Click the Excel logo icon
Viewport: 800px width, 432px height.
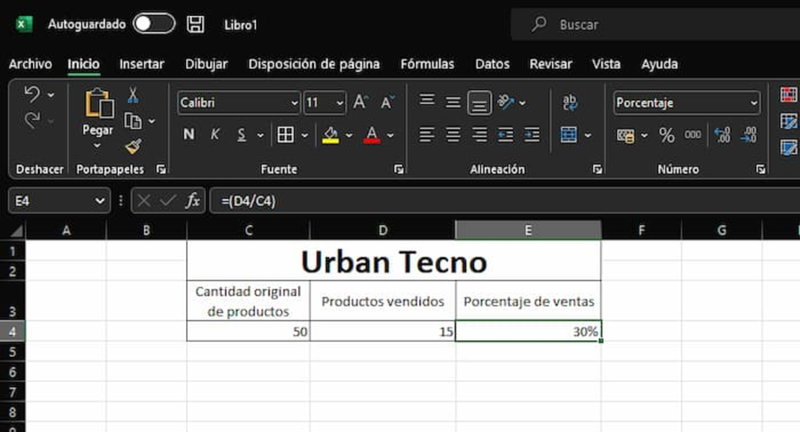point(23,24)
